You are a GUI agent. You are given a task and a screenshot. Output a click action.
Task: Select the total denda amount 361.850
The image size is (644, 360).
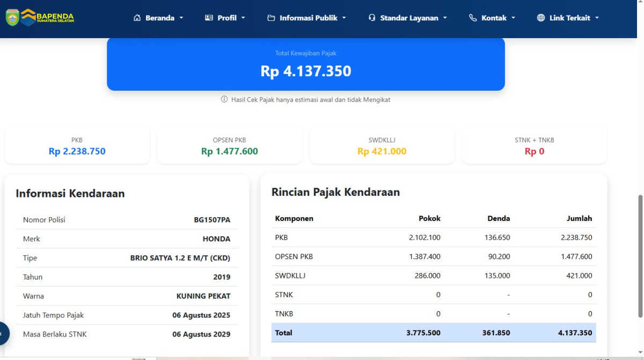[496, 333]
